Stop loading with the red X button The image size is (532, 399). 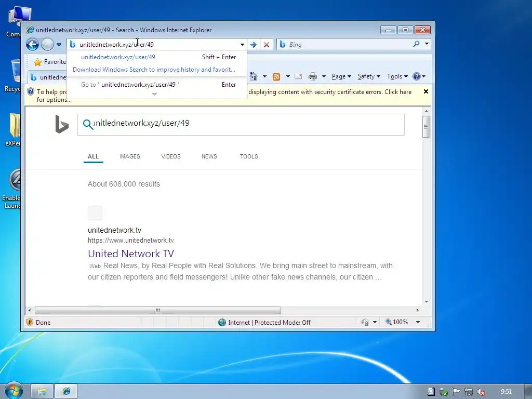(x=267, y=45)
